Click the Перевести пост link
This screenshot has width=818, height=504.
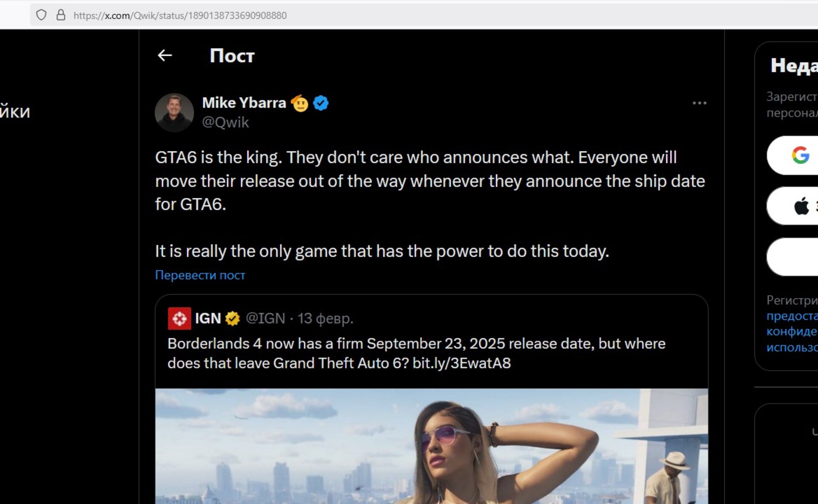pos(200,275)
